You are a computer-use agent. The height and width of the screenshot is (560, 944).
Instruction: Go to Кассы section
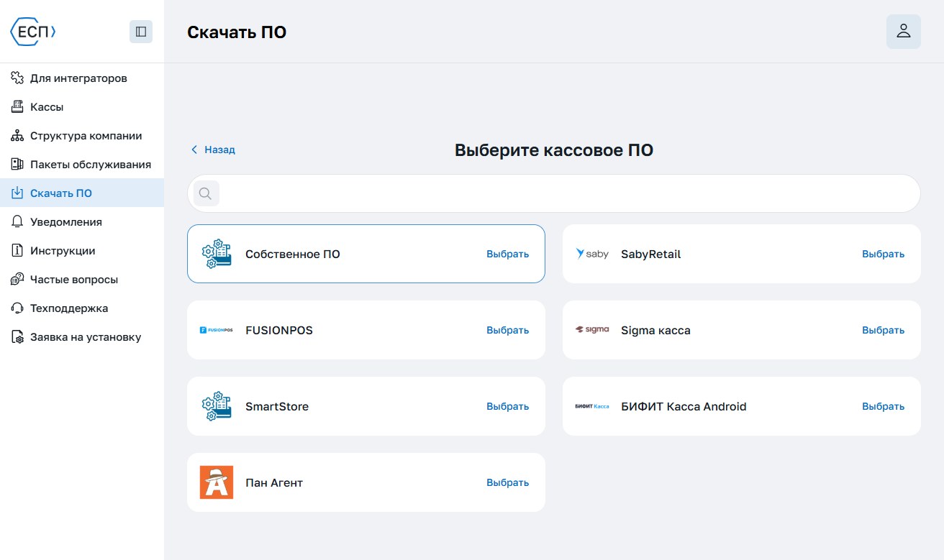point(82,106)
